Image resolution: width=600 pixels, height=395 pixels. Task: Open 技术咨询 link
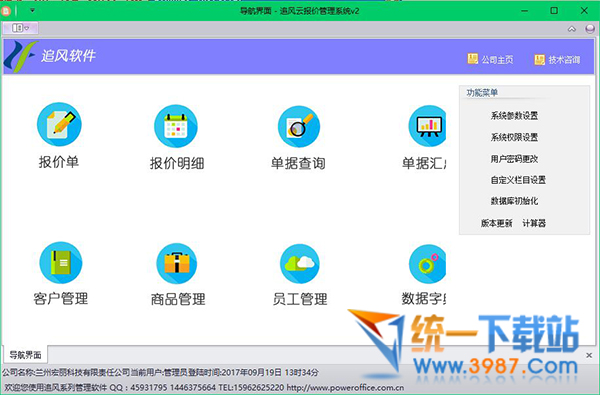(564, 60)
